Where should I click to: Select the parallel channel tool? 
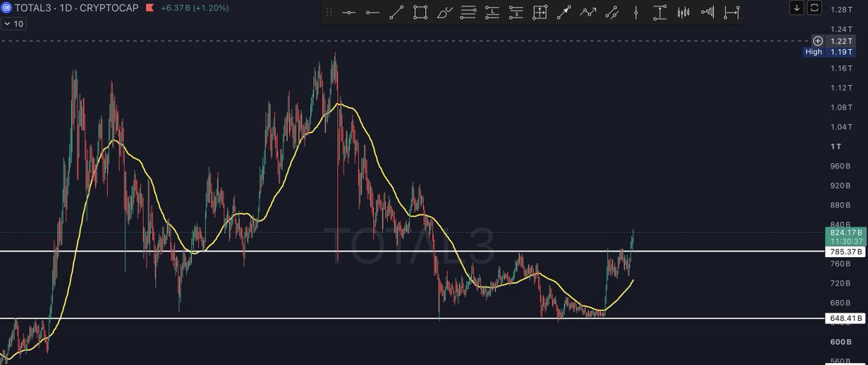pyautogui.click(x=612, y=12)
